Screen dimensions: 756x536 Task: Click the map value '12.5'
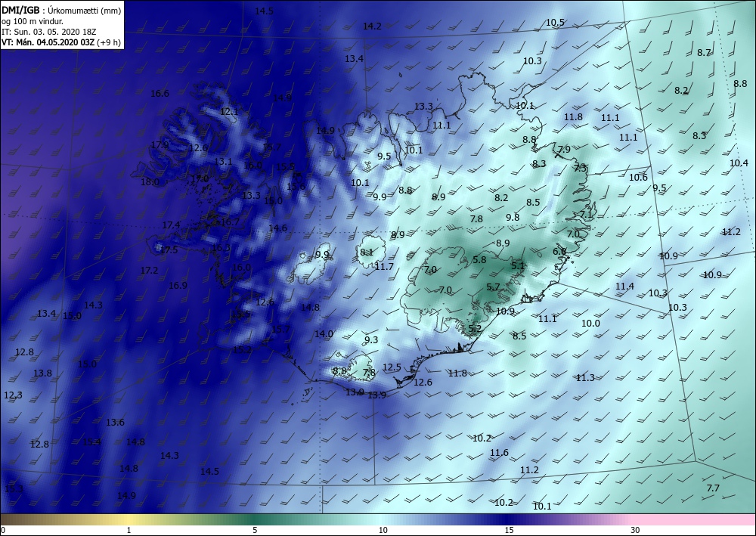pos(392,367)
